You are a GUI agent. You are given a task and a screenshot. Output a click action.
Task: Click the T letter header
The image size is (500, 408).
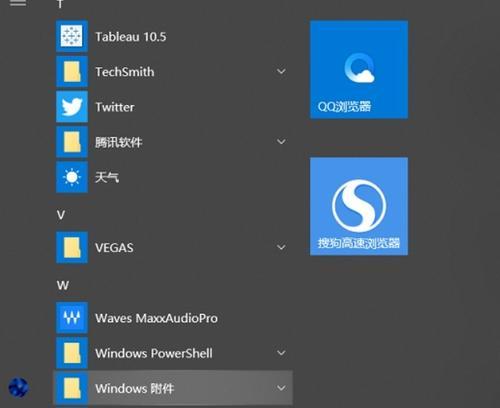pyautogui.click(x=60, y=3)
